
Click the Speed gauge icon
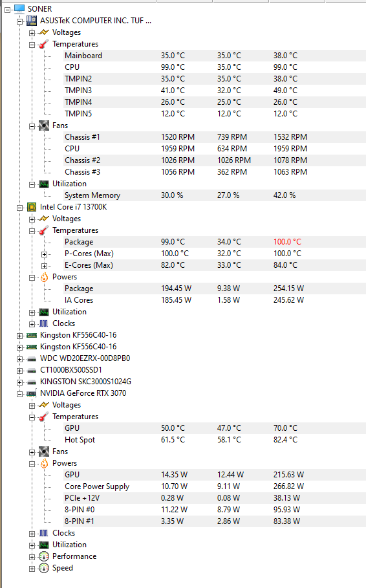point(44,568)
